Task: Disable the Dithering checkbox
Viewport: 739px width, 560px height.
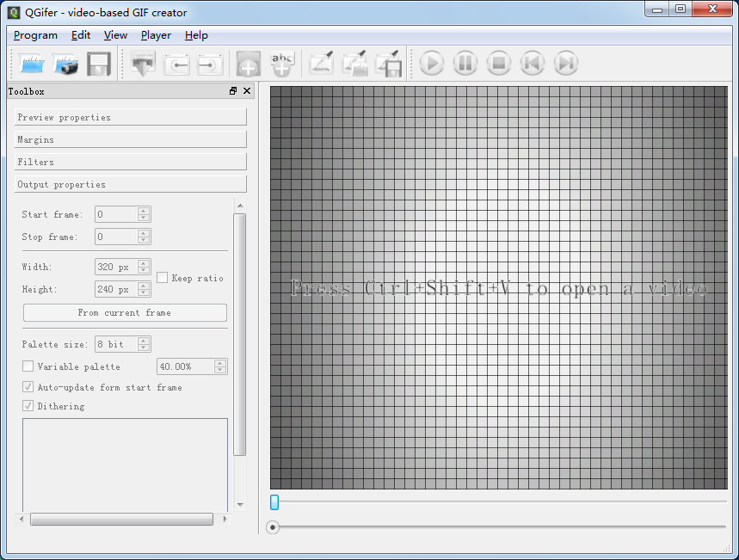Action: pyautogui.click(x=28, y=405)
